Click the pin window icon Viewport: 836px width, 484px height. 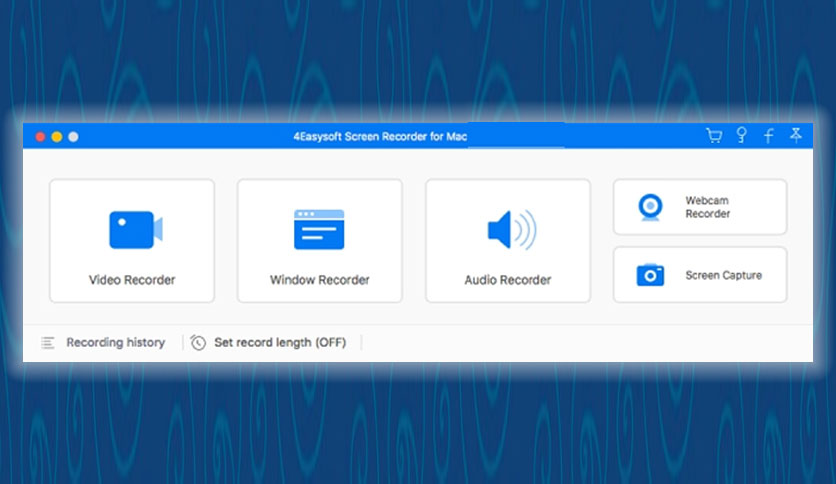795,135
